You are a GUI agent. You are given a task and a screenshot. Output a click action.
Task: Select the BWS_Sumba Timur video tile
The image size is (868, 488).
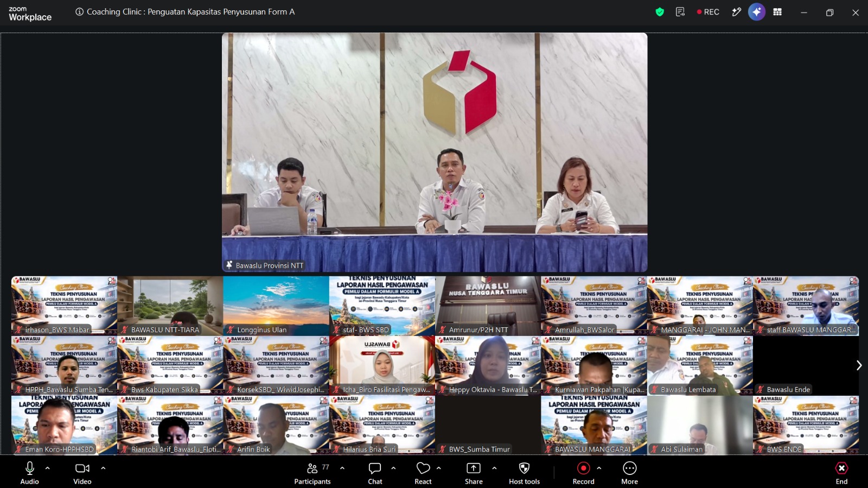pos(488,425)
